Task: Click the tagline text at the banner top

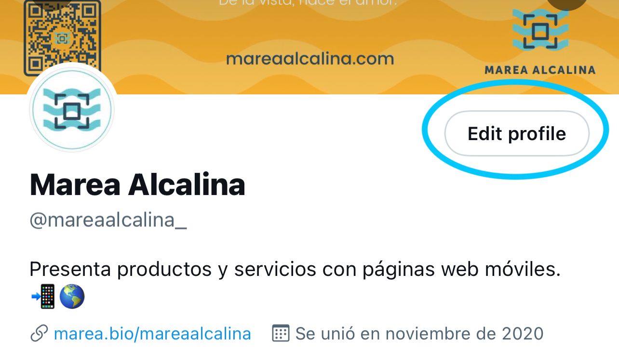Action: (x=309, y=2)
